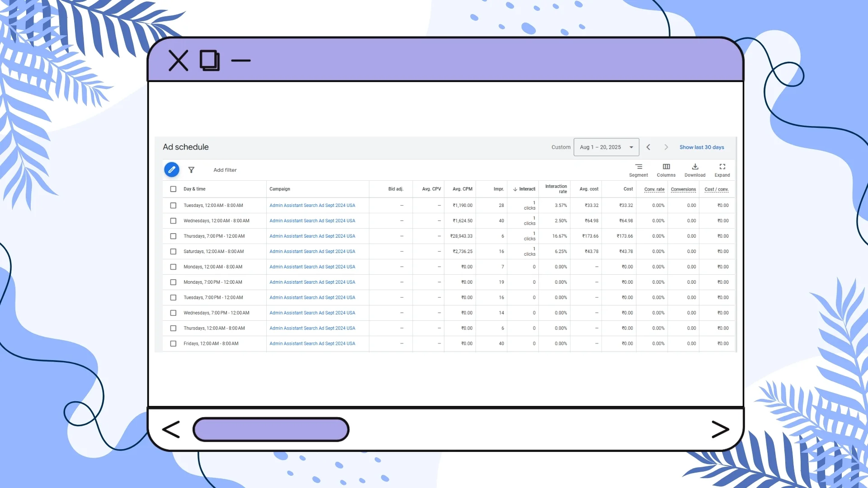The height and width of the screenshot is (488, 868).
Task: Click the ₹173.66 cost cell
Action: pos(625,236)
